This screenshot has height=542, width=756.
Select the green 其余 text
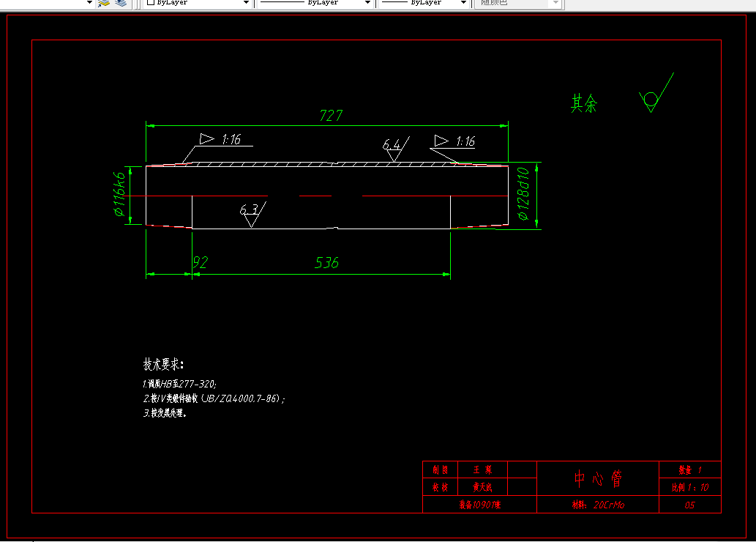point(584,103)
